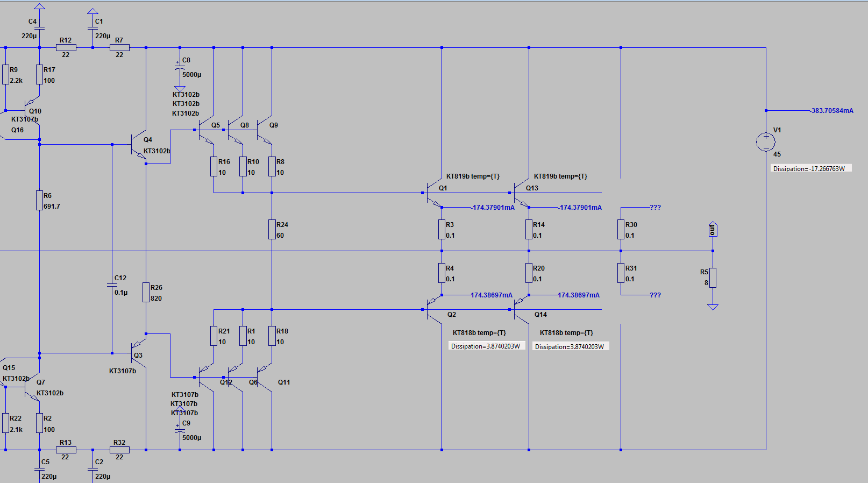Click the R26 value 820
The width and height of the screenshot is (868, 483).
point(156,299)
